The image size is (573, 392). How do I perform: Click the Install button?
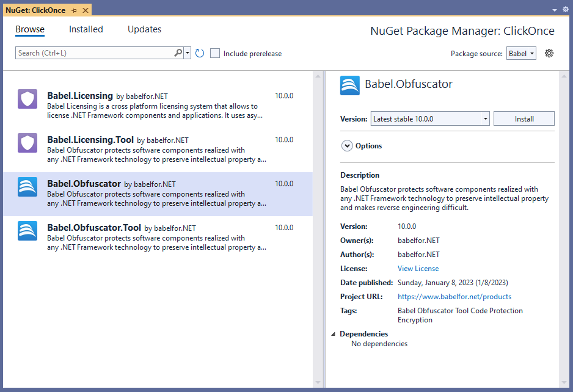(524, 119)
